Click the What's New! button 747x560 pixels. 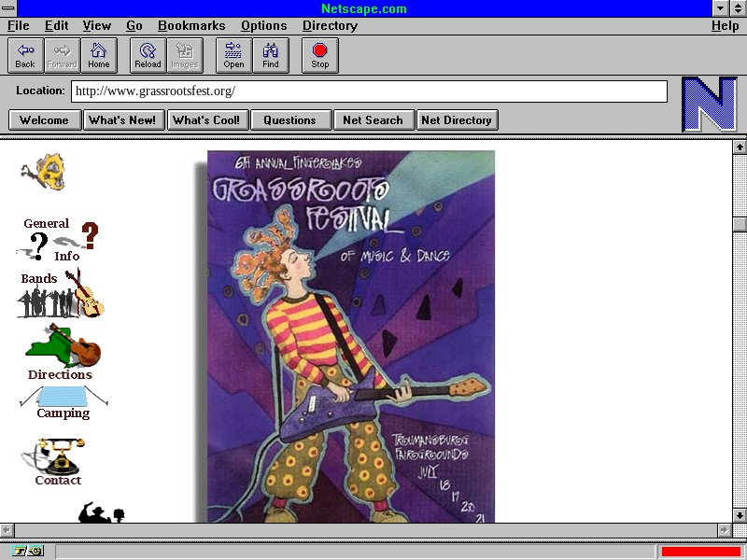(123, 119)
